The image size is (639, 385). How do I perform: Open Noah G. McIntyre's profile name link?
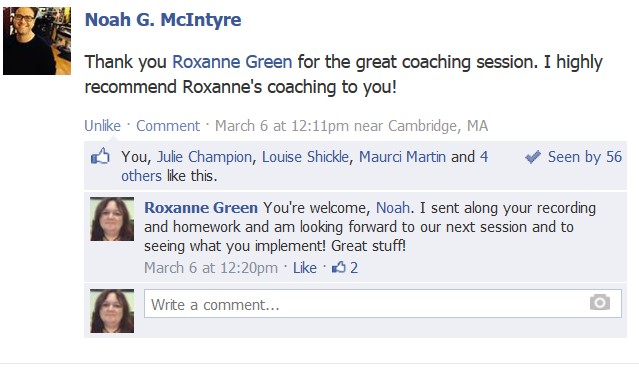(163, 20)
